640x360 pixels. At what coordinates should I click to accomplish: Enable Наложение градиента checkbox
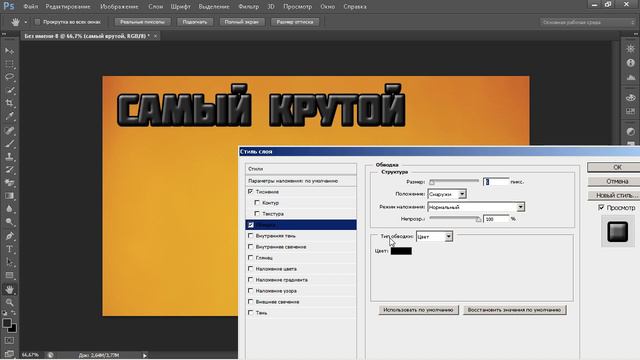coord(251,280)
